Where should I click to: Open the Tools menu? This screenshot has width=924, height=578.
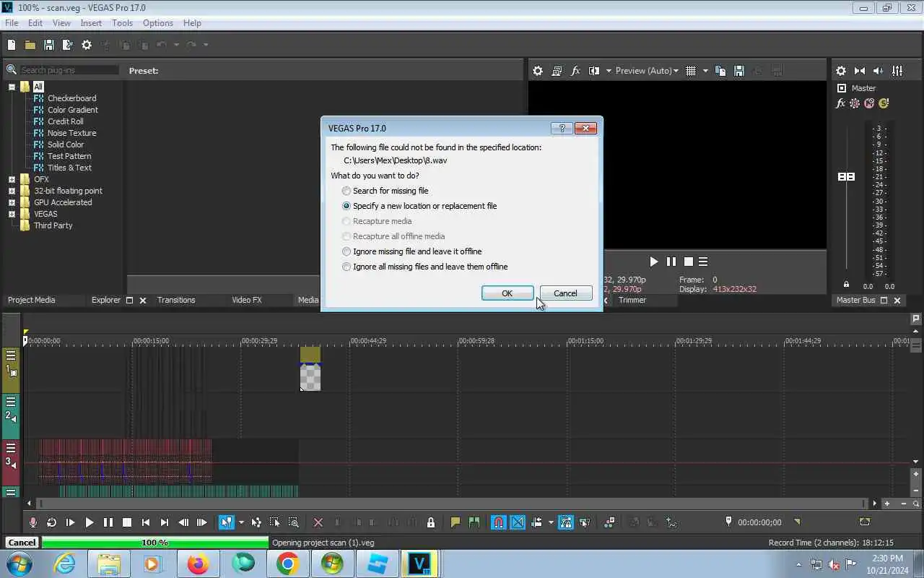click(x=122, y=23)
